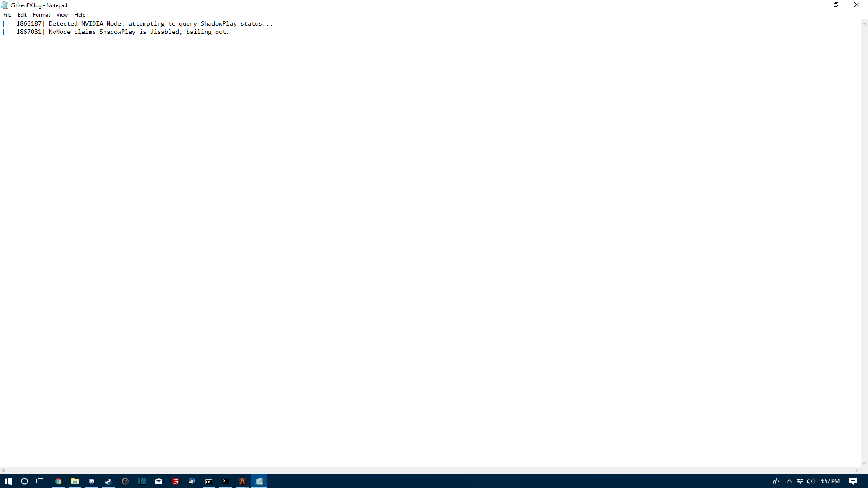Image resolution: width=868 pixels, height=488 pixels.
Task: Close the CitizenFX.log Notepad window
Action: point(857,5)
